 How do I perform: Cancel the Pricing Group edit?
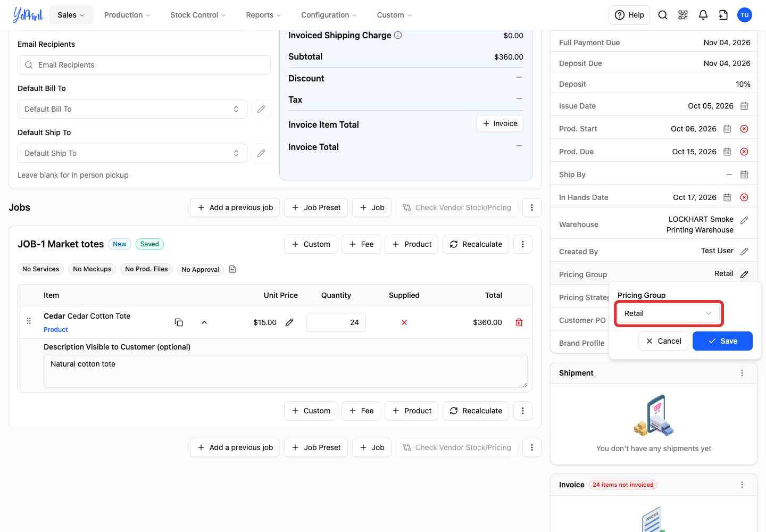(x=663, y=341)
